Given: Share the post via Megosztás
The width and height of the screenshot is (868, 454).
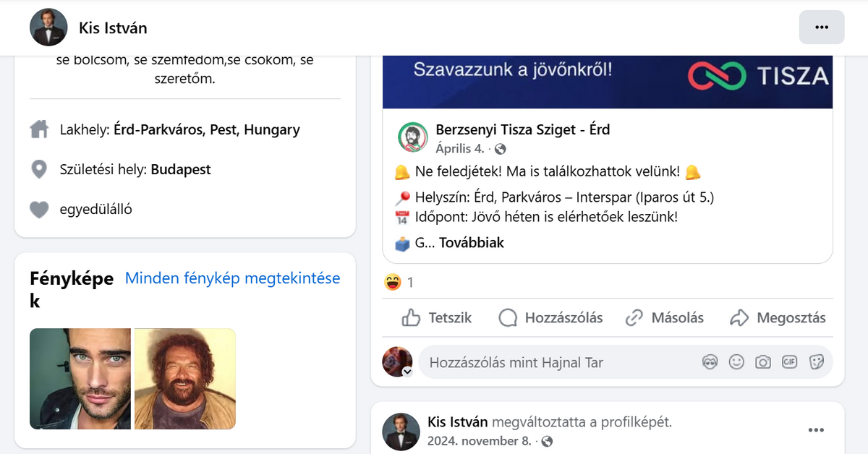Looking at the screenshot, I should [x=778, y=317].
